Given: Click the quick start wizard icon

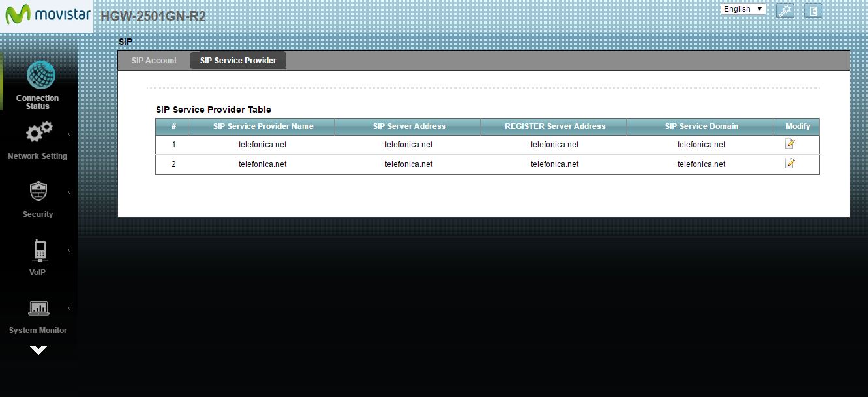Looking at the screenshot, I should (785, 10).
